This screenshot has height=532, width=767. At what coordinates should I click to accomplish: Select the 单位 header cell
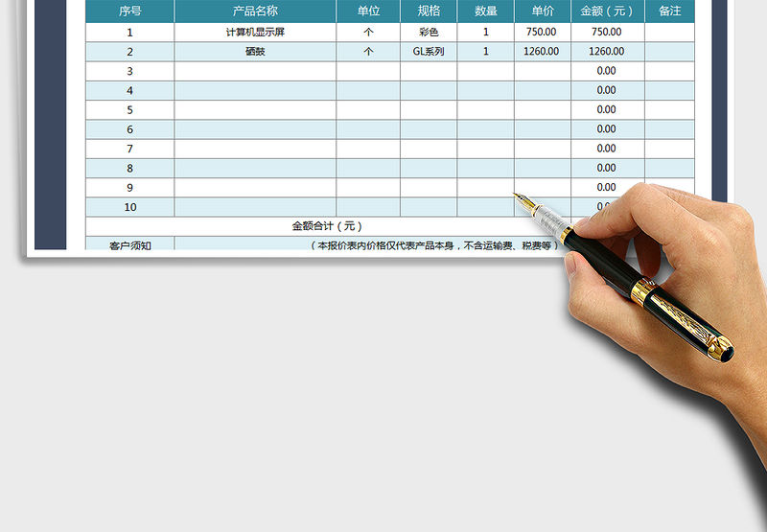click(x=368, y=12)
